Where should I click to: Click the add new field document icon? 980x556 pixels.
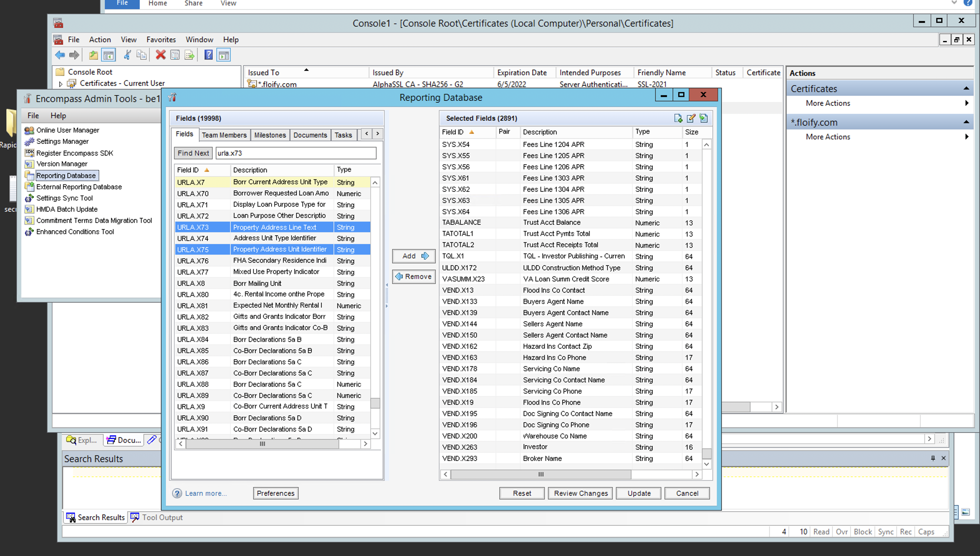(678, 118)
